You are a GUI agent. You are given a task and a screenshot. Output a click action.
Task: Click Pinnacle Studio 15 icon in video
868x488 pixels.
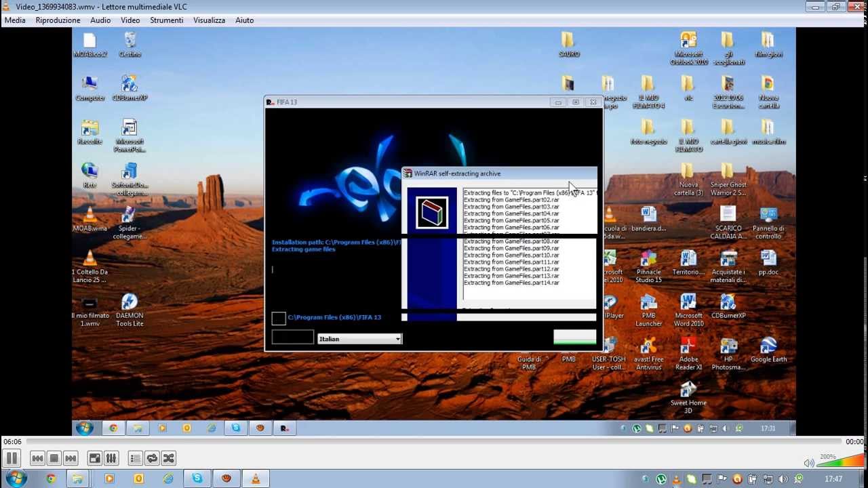click(648, 267)
